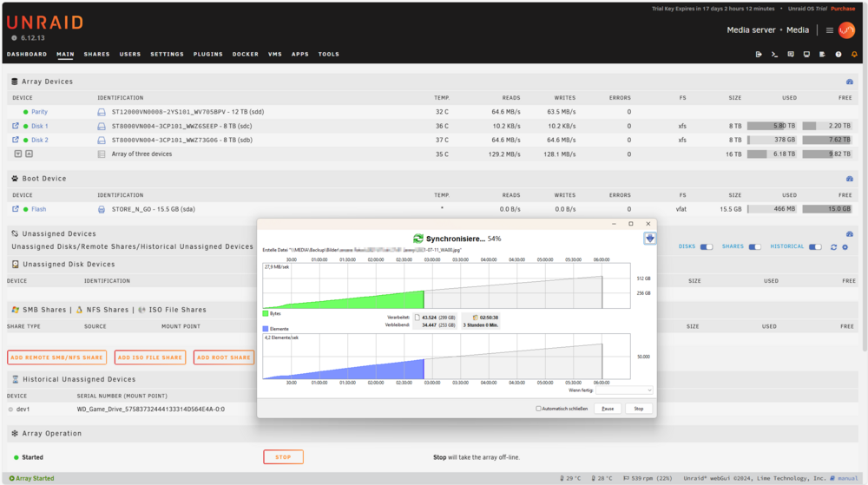
Task: Open Unassigned Devices settings gear
Action: 845,247
